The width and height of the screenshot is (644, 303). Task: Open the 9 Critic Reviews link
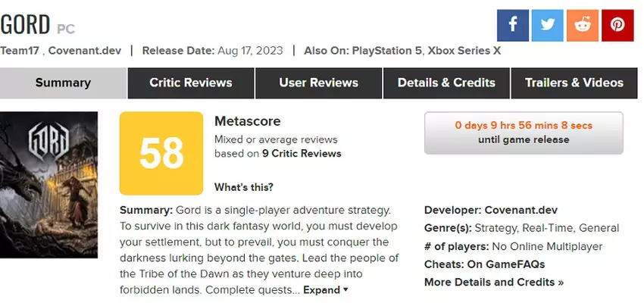click(300, 153)
